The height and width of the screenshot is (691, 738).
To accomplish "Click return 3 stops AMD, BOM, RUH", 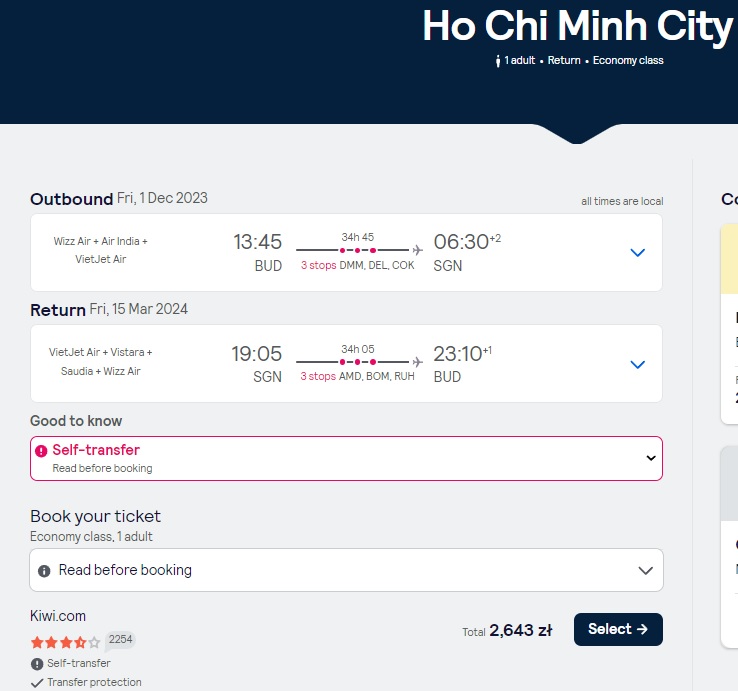I will point(358,376).
